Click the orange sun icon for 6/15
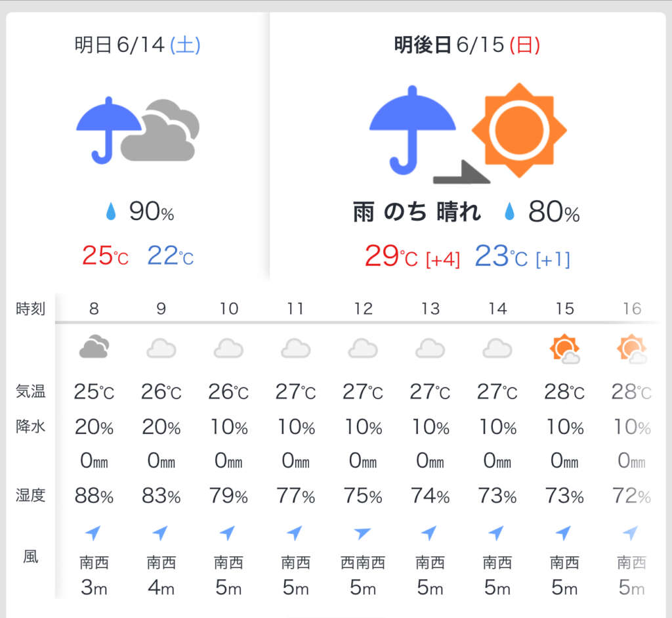672x618 pixels. click(520, 131)
